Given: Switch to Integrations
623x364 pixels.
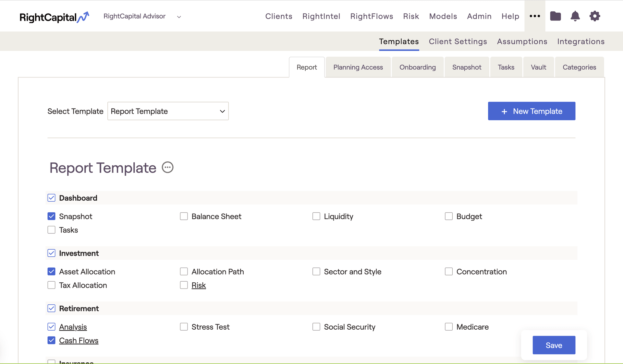Looking at the screenshot, I should click(581, 41).
